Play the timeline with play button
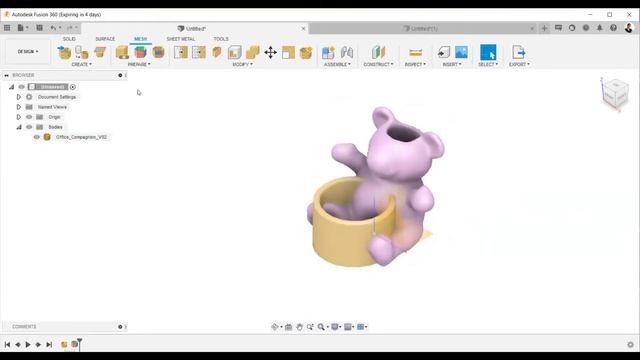Screen dimensions: 640x360 click(x=28, y=344)
